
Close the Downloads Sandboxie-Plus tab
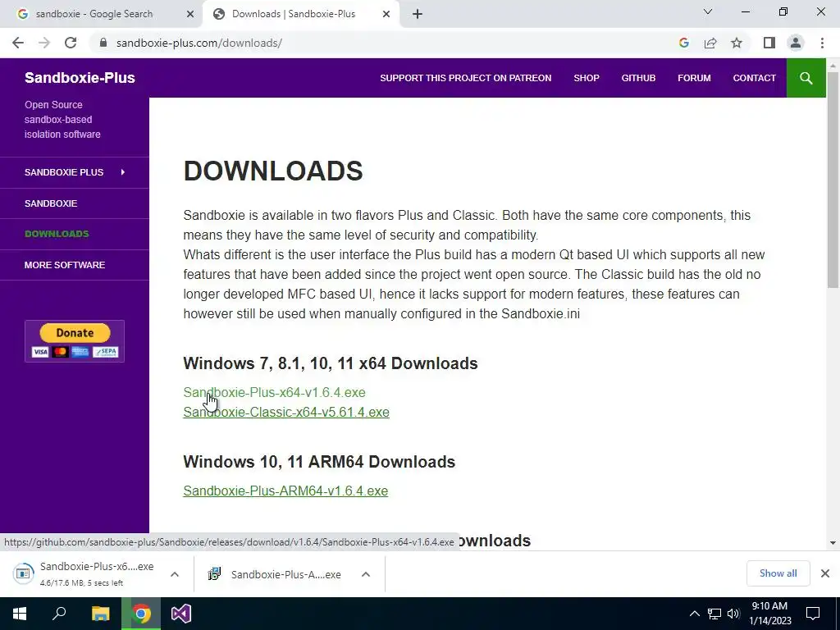tap(386, 14)
